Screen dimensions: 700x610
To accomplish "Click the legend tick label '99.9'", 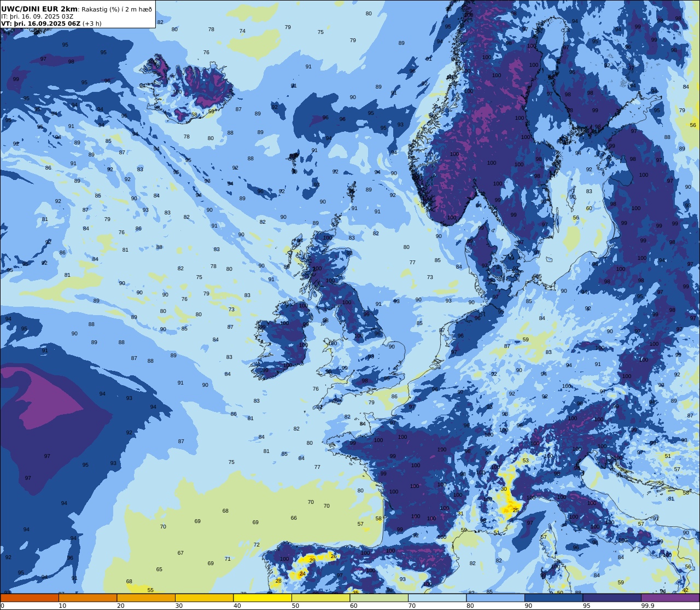I will point(647,606).
